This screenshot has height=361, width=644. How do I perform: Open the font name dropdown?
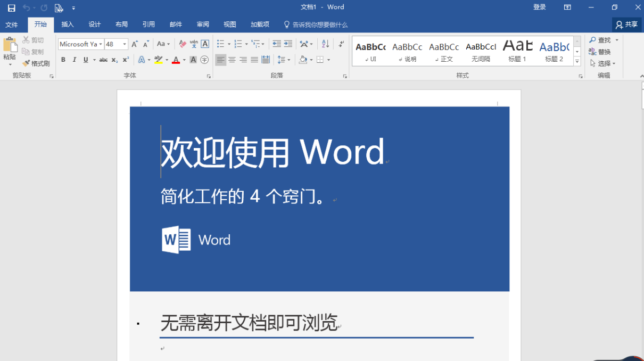[x=101, y=44]
